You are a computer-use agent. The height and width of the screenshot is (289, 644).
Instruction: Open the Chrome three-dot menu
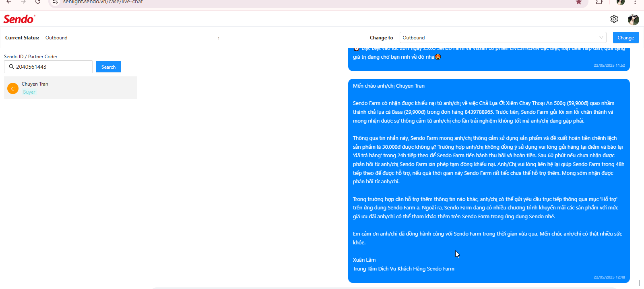635,2
